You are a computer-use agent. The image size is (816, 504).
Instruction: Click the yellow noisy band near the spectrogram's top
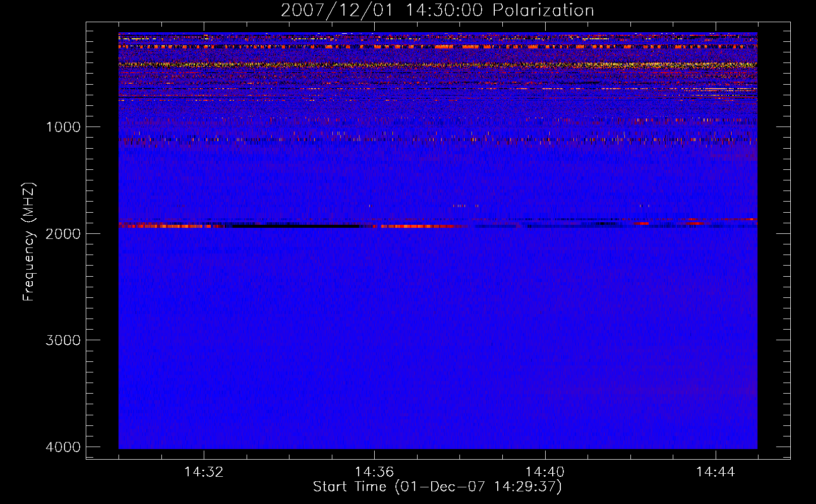(438, 65)
